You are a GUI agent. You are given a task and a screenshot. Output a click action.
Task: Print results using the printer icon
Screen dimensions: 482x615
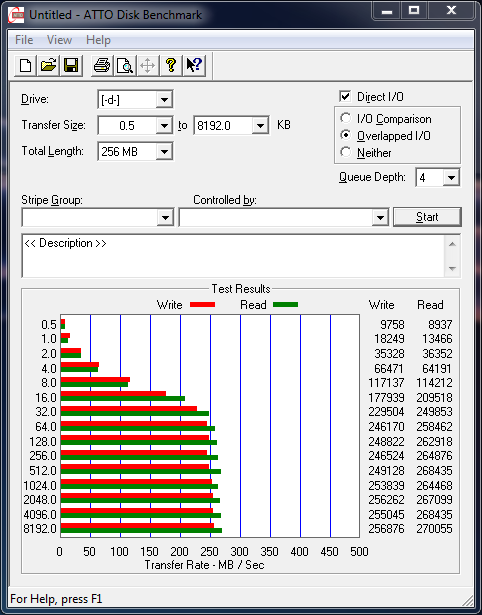pyautogui.click(x=102, y=65)
